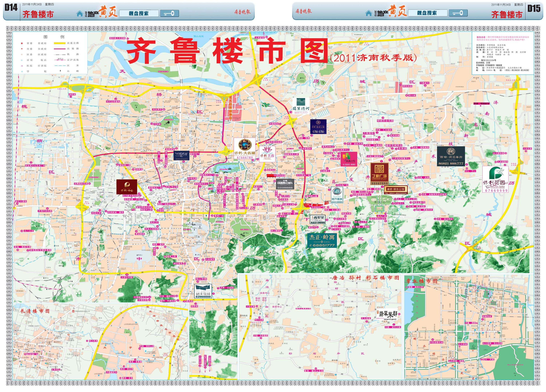The height and width of the screenshot is (392, 546).
Task: Click the yellow 高速公路 line in legend
Action: 60,43
